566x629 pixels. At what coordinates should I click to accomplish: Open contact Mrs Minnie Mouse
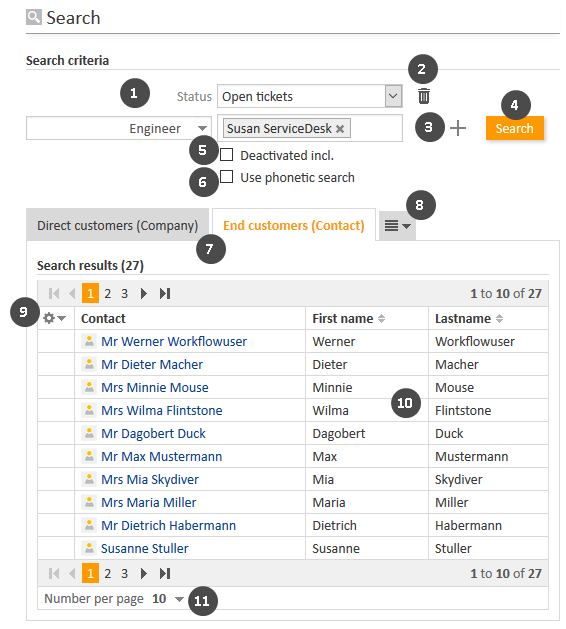(155, 388)
